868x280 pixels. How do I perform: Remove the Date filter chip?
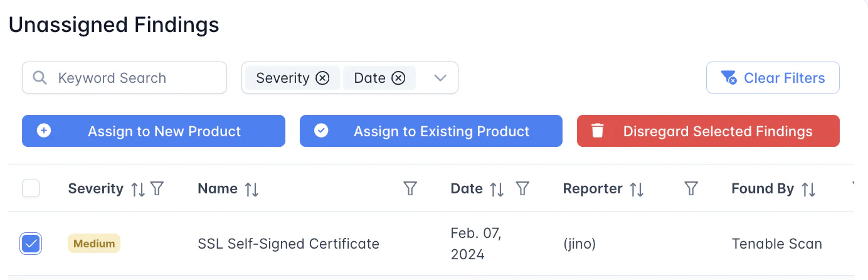coord(398,78)
